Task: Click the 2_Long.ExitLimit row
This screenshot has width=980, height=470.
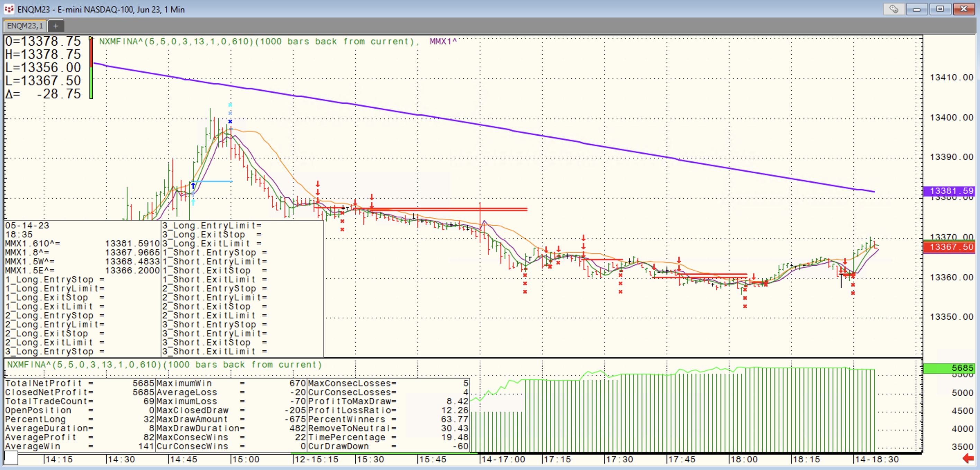Action: click(x=82, y=343)
